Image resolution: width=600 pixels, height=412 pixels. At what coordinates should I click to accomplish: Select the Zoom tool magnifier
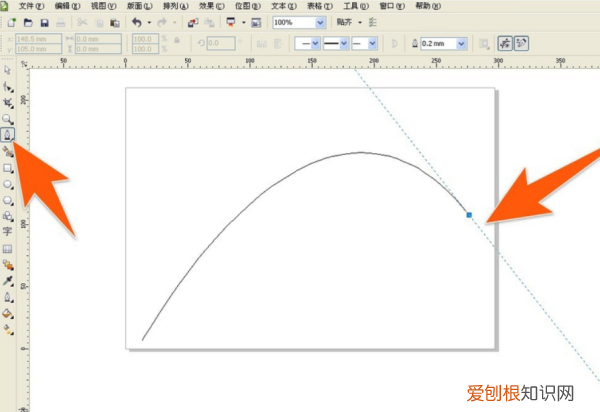coord(8,118)
